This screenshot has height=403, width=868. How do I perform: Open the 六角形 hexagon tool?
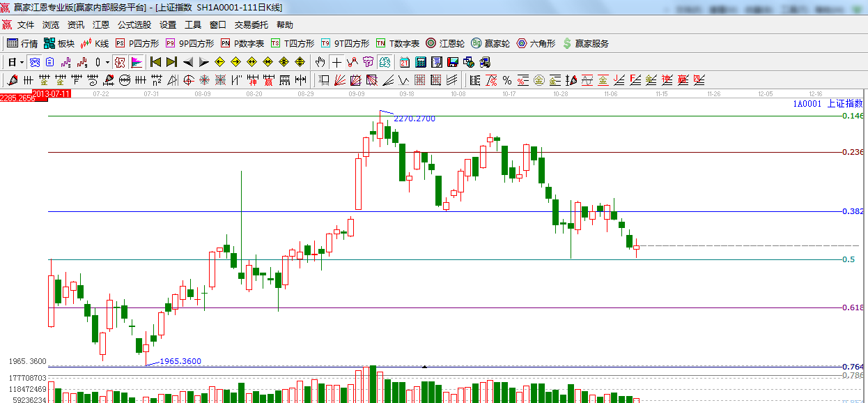click(536, 43)
